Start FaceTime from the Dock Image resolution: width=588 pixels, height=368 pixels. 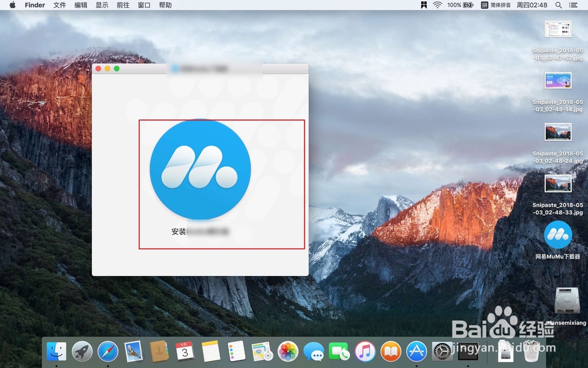339,352
